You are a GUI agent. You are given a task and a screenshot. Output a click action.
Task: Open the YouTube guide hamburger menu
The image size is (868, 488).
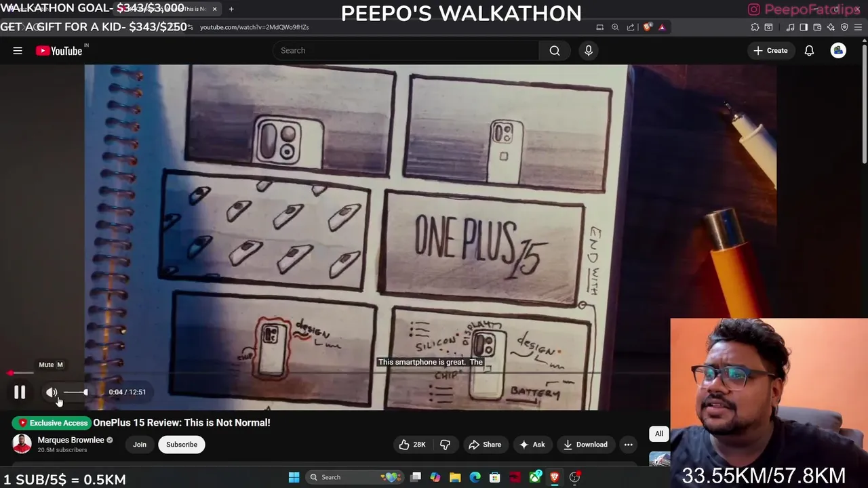coord(18,50)
